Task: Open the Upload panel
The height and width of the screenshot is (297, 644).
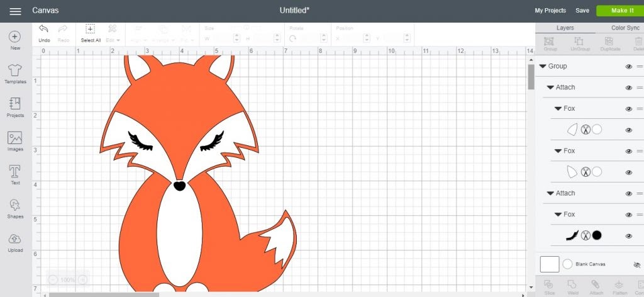Action: coord(15,243)
